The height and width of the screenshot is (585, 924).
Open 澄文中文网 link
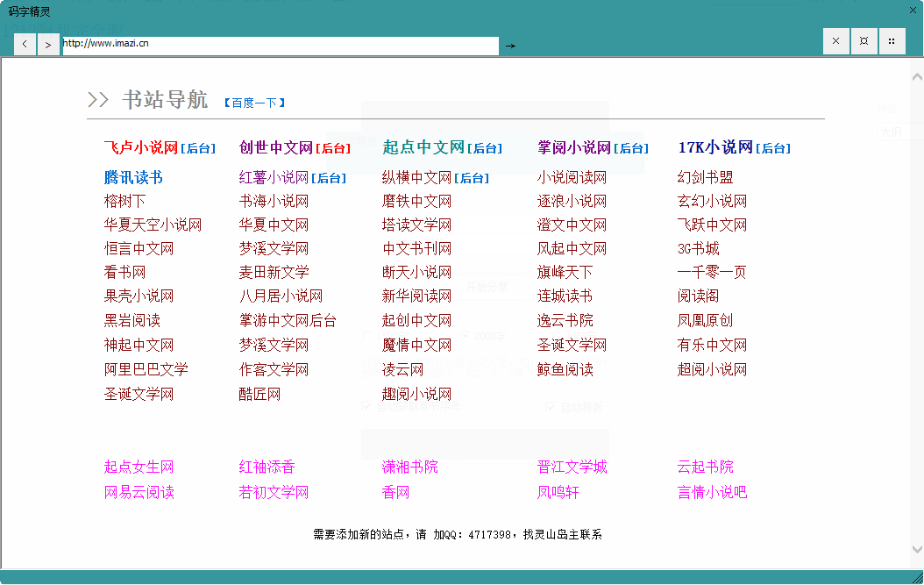[x=572, y=225]
